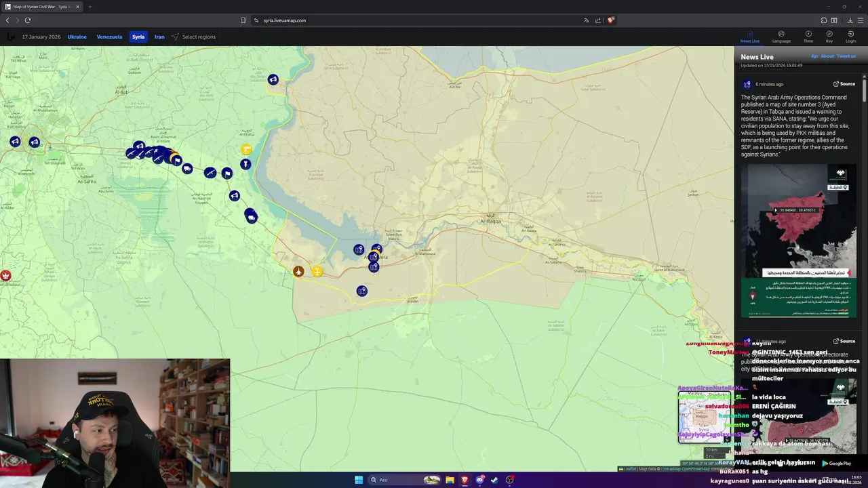Reload the page

[28, 20]
